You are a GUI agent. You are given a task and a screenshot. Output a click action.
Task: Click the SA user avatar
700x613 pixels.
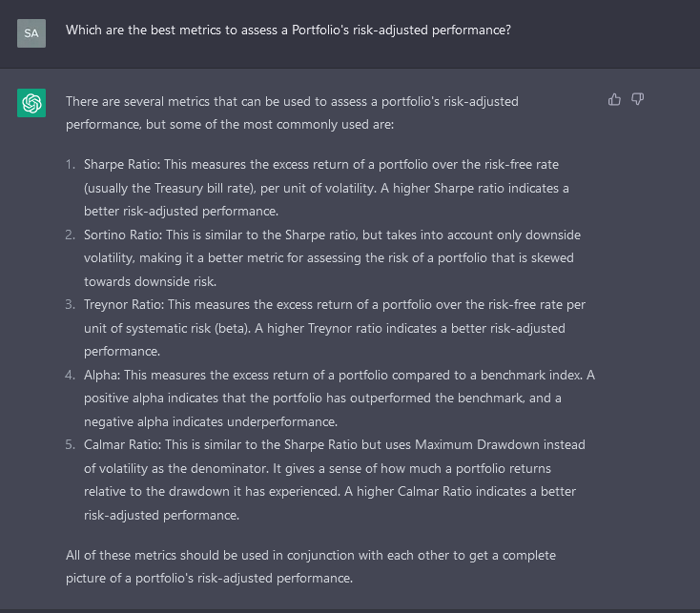pos(31,32)
